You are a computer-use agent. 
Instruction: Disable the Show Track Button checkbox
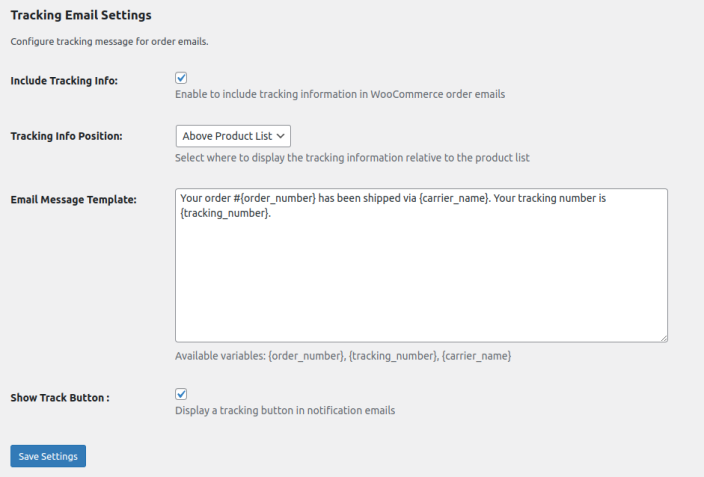181,394
